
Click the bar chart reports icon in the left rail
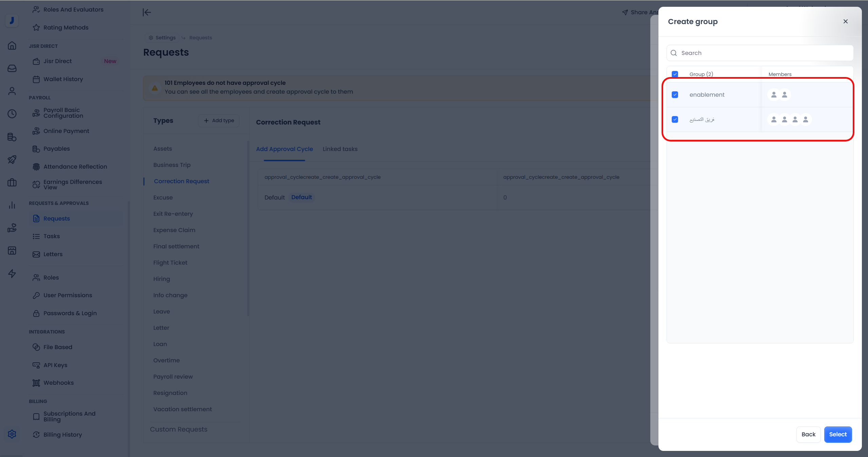coord(12,205)
